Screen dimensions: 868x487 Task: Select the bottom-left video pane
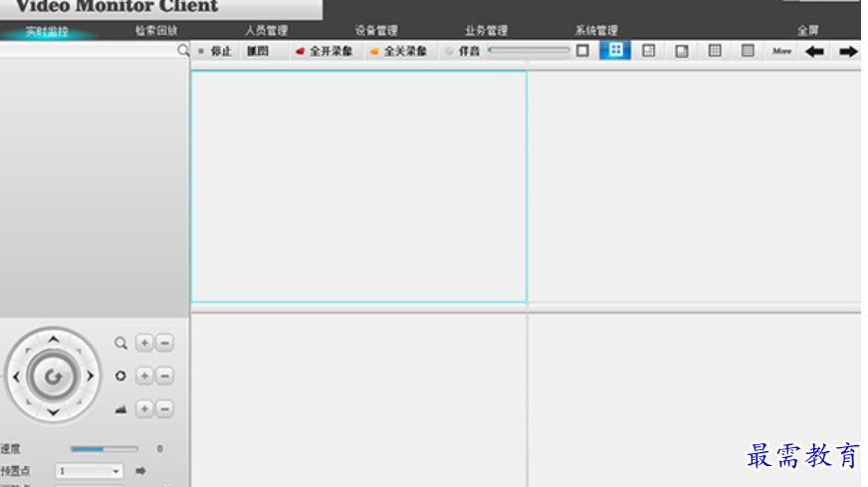pos(358,400)
